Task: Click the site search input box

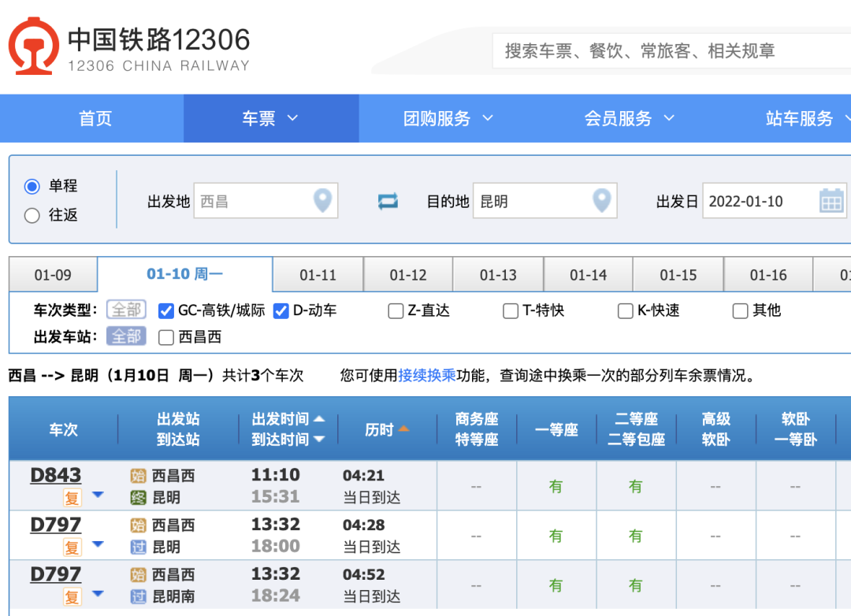Action: tap(671, 50)
